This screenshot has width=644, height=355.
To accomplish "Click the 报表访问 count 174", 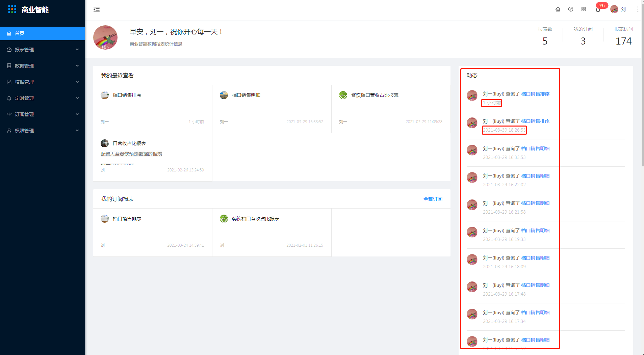I will [624, 41].
